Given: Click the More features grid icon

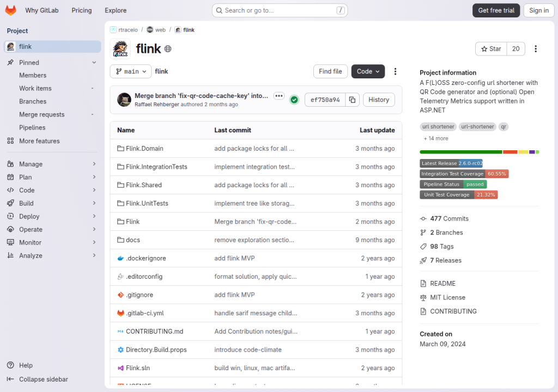Looking at the screenshot, I should pyautogui.click(x=10, y=141).
